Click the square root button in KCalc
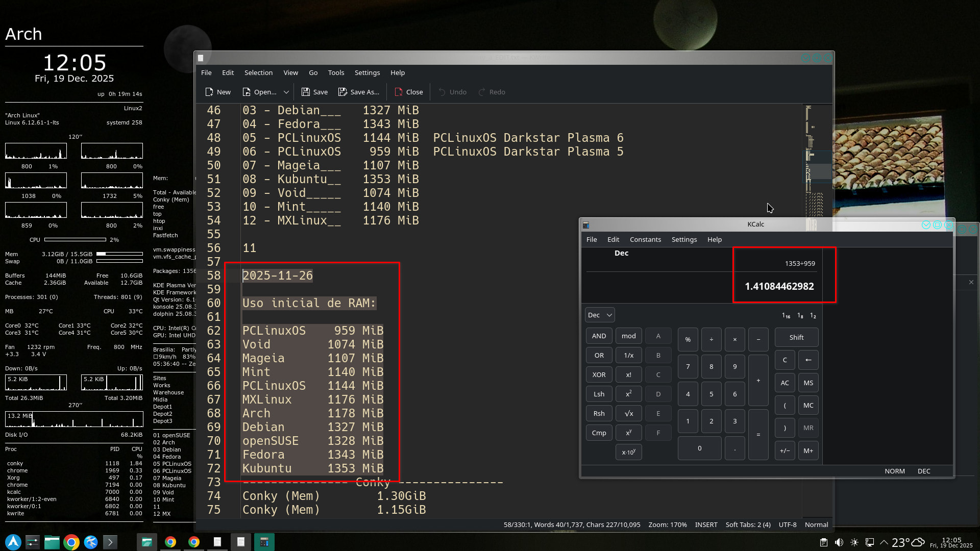 pyautogui.click(x=628, y=413)
